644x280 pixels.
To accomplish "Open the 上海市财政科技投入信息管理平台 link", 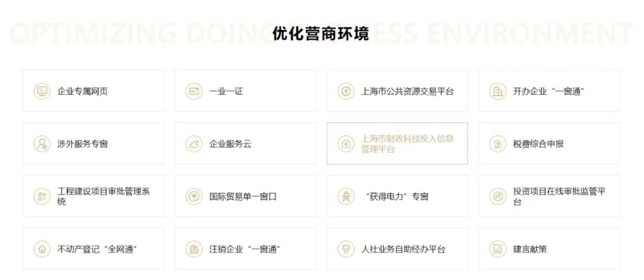I will [407, 144].
